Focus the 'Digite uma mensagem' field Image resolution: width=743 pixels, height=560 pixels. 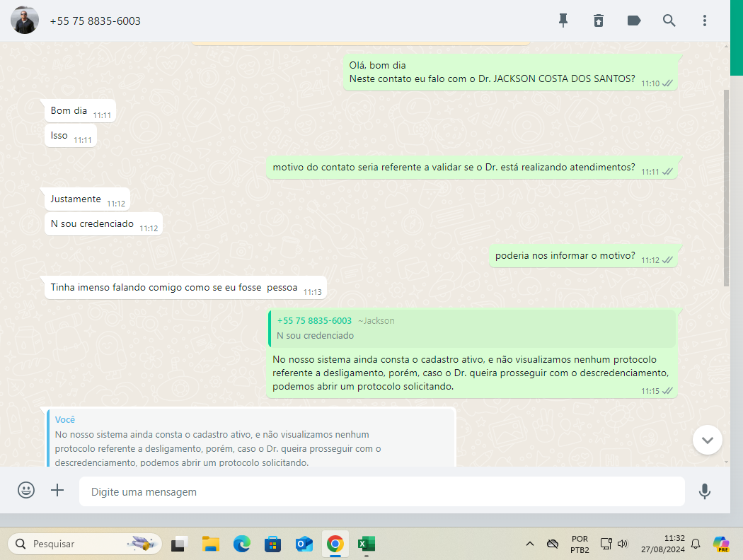tap(382, 491)
